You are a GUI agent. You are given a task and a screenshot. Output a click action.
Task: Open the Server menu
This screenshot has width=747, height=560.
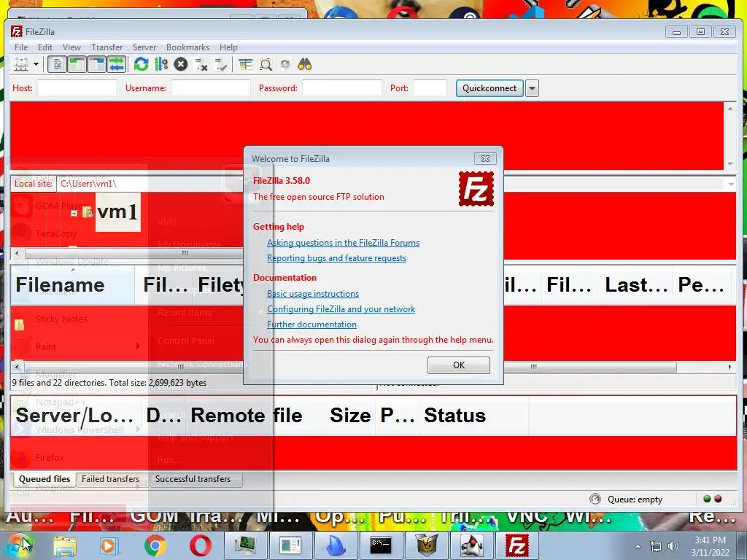tap(144, 47)
